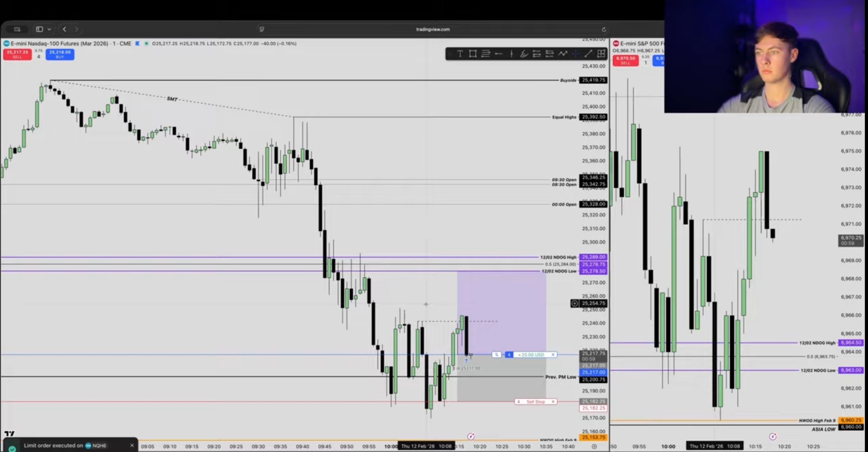The image size is (868, 452).
Task: Open the E-mini S&P 500 symbol title
Action: (x=642, y=43)
